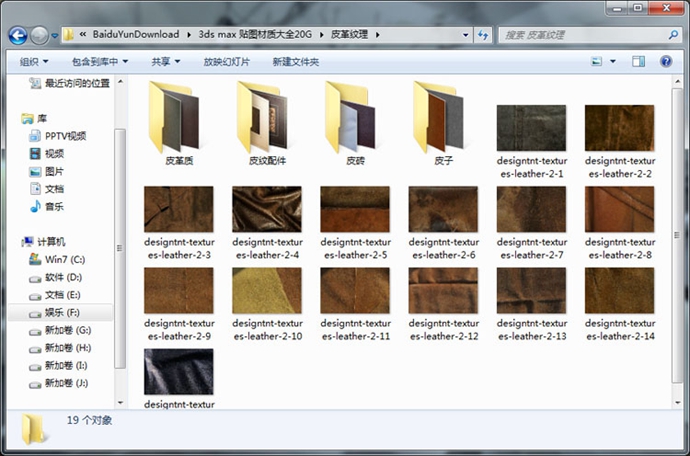Click 新建文件夹 button
690x456 pixels.
click(x=296, y=62)
